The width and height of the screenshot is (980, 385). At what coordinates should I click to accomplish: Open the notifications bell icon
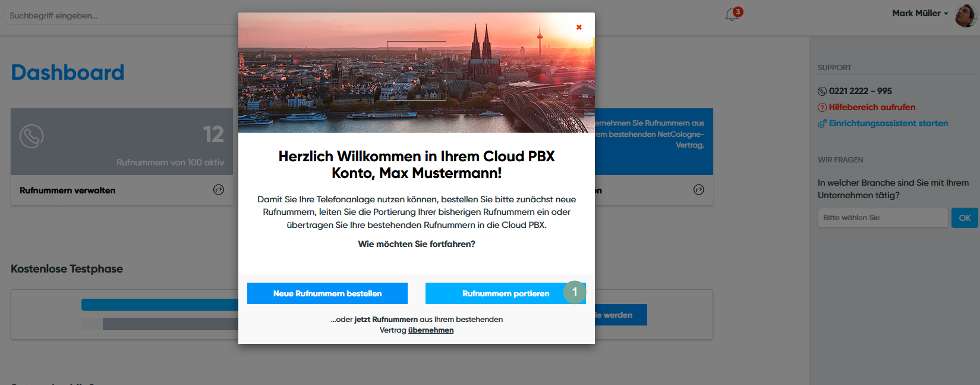(x=732, y=15)
